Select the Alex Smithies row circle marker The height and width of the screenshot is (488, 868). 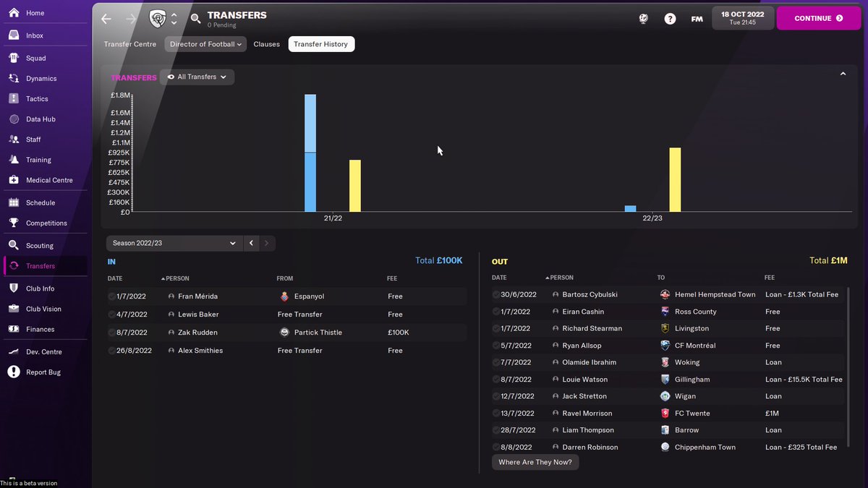point(111,351)
